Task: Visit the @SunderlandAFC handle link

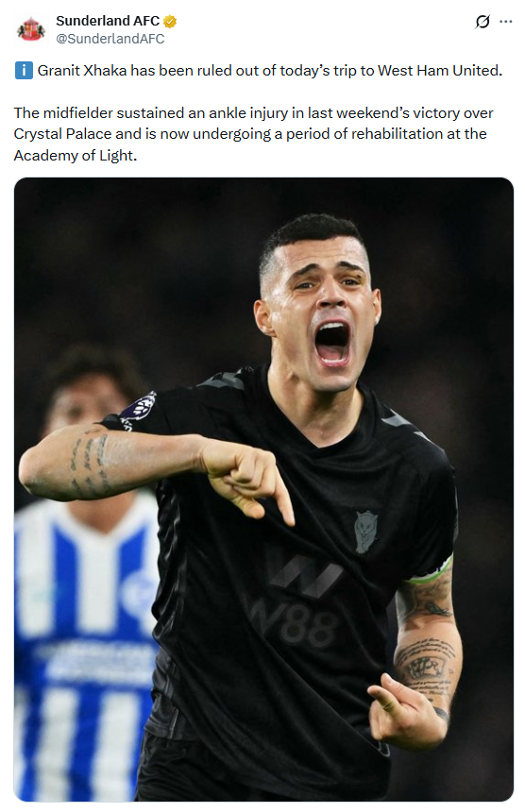Action: pos(110,39)
